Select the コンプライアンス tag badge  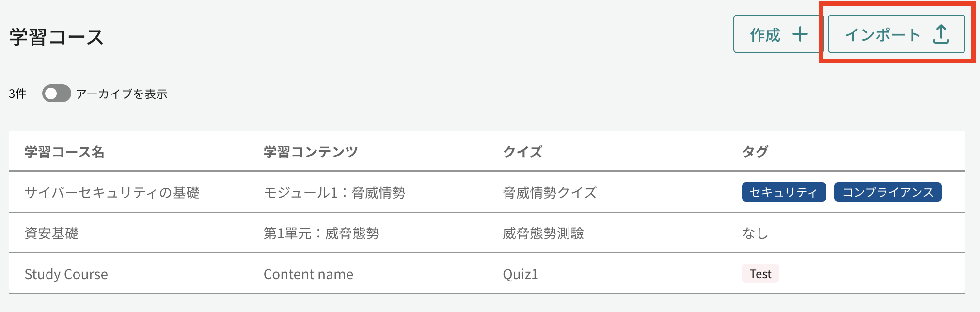[887, 192]
